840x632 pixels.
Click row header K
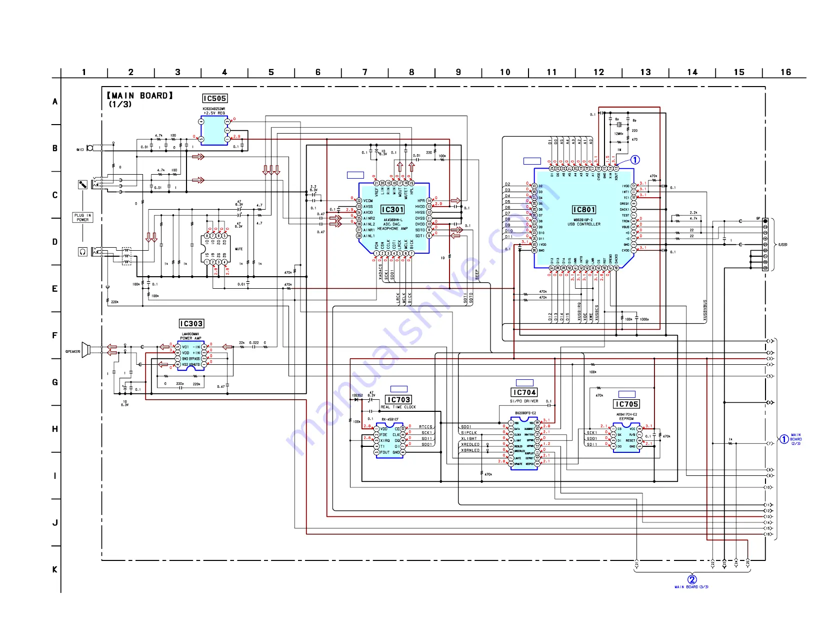[x=55, y=569]
